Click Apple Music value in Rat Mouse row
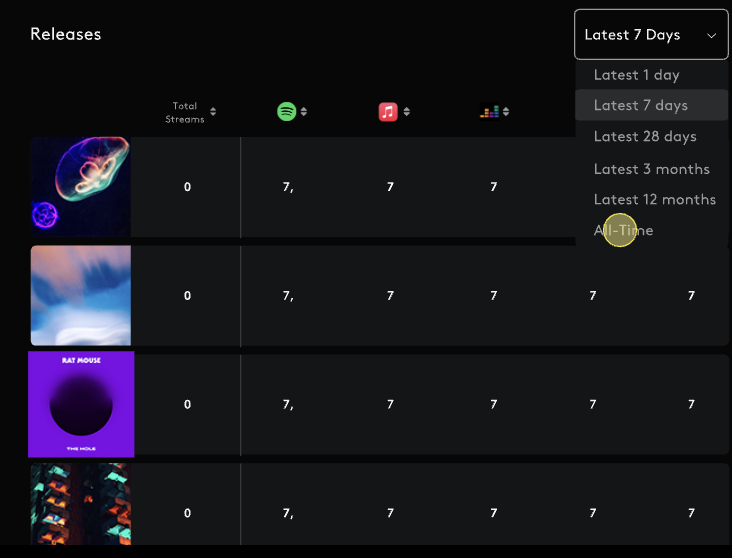Image resolution: width=732 pixels, height=558 pixels. (390, 404)
